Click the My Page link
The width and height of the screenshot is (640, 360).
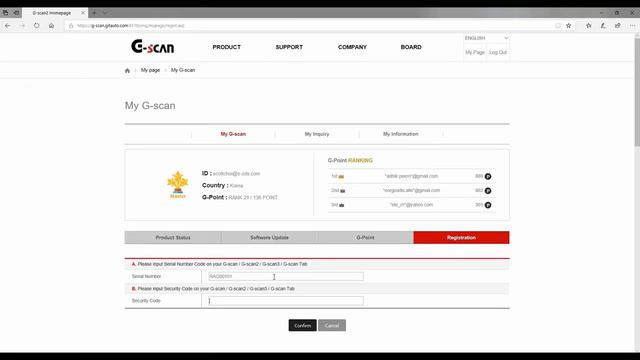[x=475, y=52]
